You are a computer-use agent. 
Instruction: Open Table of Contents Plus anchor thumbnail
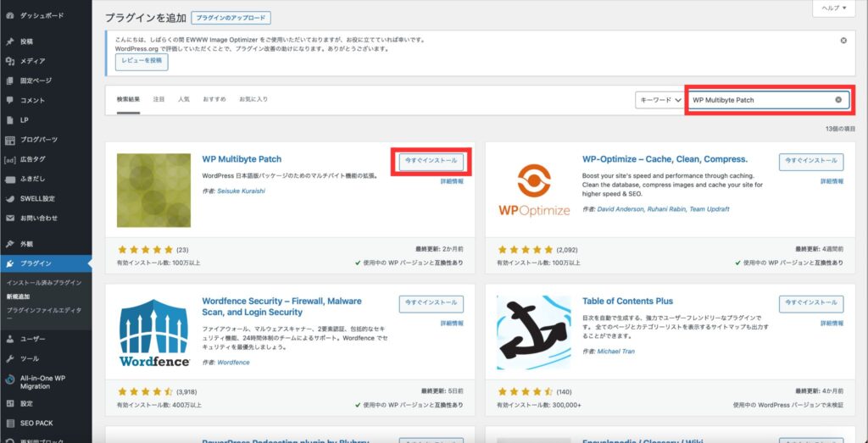[534, 333]
